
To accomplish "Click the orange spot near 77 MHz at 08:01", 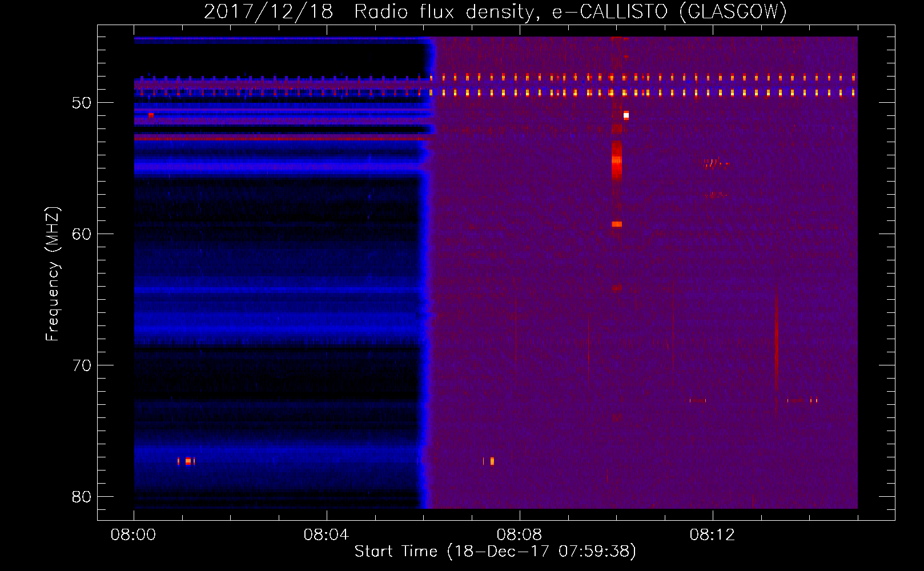I will coord(188,461).
